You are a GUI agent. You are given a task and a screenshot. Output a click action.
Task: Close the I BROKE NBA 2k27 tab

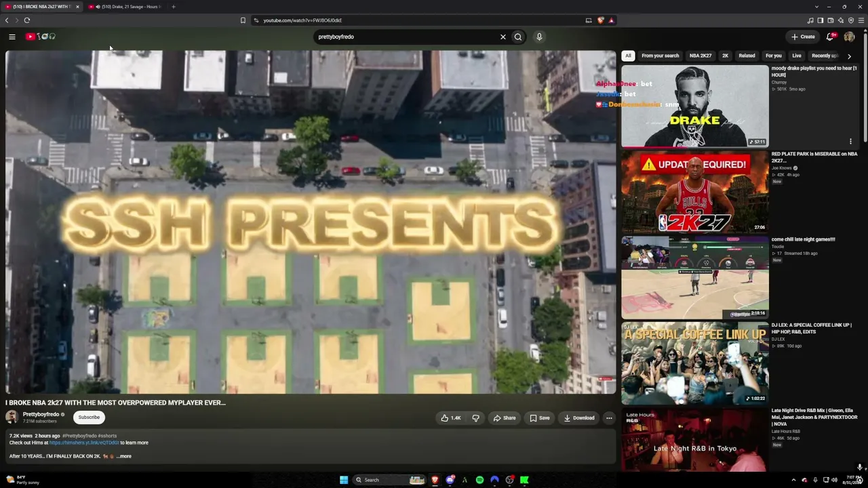point(77,7)
